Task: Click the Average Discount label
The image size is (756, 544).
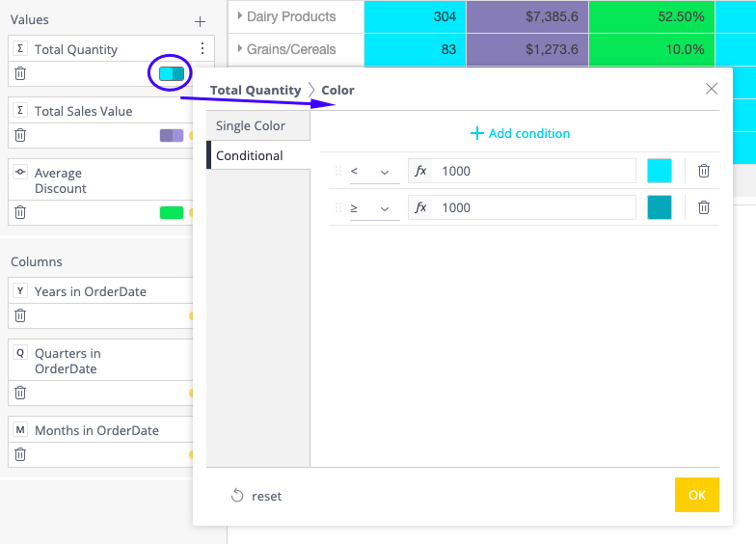Action: [60, 180]
